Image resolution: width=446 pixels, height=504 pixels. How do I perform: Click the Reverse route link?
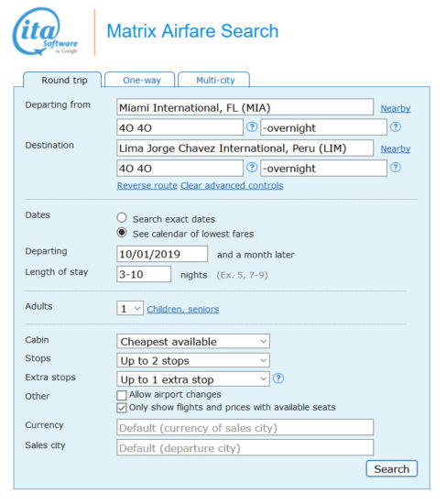click(x=147, y=186)
